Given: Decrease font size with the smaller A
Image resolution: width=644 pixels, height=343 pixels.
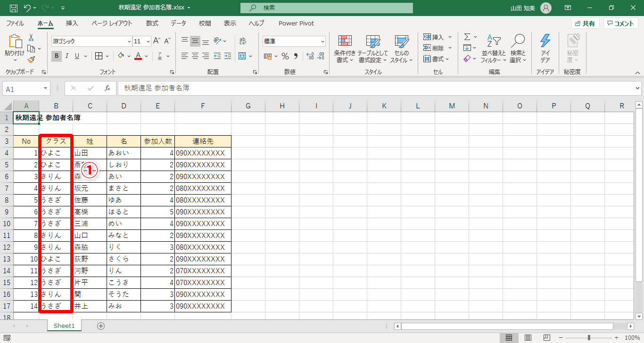Looking at the screenshot, I should click(167, 41).
